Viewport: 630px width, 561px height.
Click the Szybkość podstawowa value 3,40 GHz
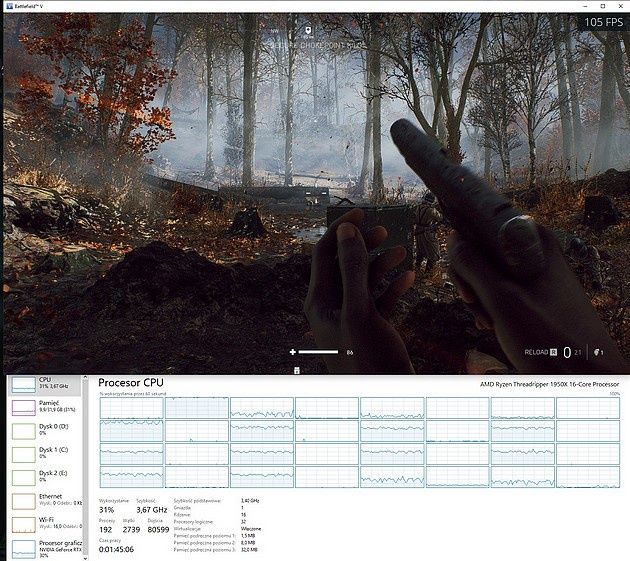click(250, 501)
